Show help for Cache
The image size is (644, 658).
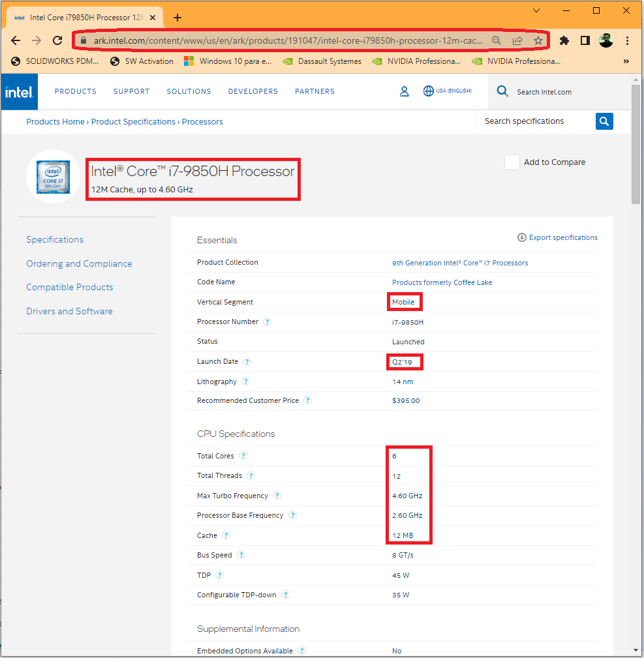click(x=226, y=535)
